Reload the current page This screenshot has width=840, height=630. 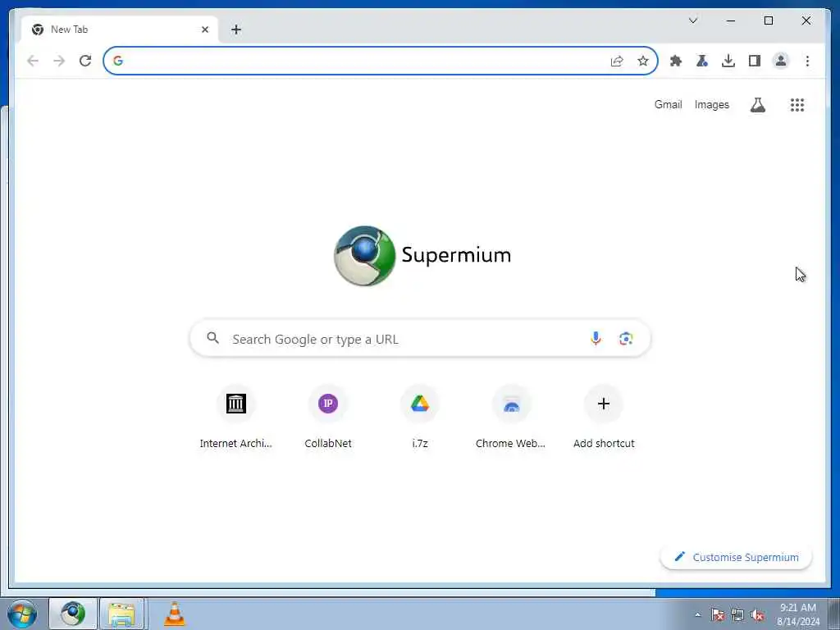pos(85,61)
